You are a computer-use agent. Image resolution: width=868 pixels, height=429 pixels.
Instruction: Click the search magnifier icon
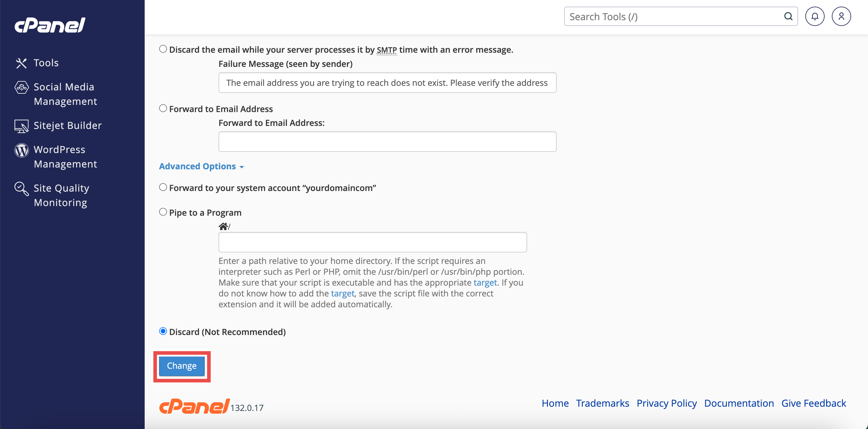pos(788,17)
